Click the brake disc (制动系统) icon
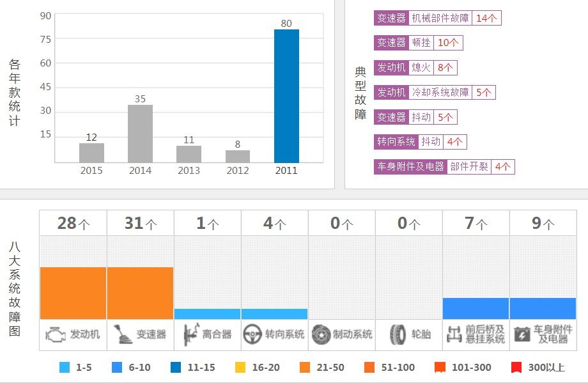This screenshot has width=588, height=383. [321, 334]
